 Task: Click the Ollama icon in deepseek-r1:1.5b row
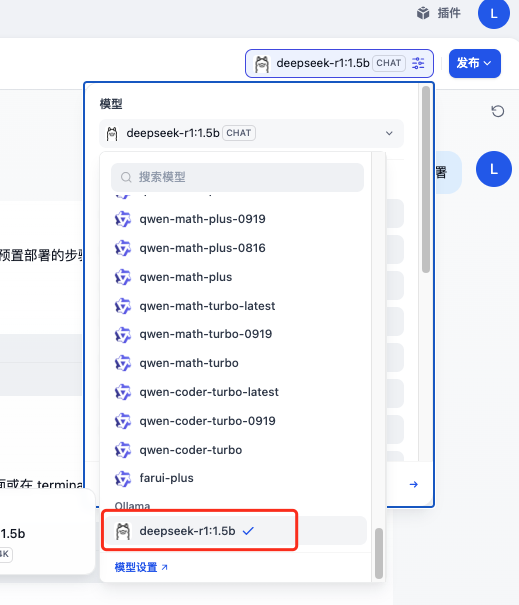pos(123,531)
